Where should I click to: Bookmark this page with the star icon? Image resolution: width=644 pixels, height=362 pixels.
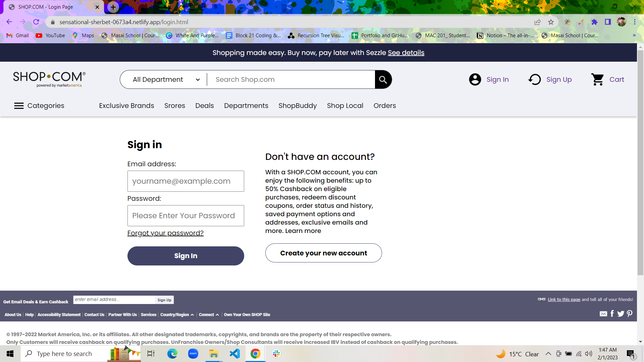[x=551, y=22]
